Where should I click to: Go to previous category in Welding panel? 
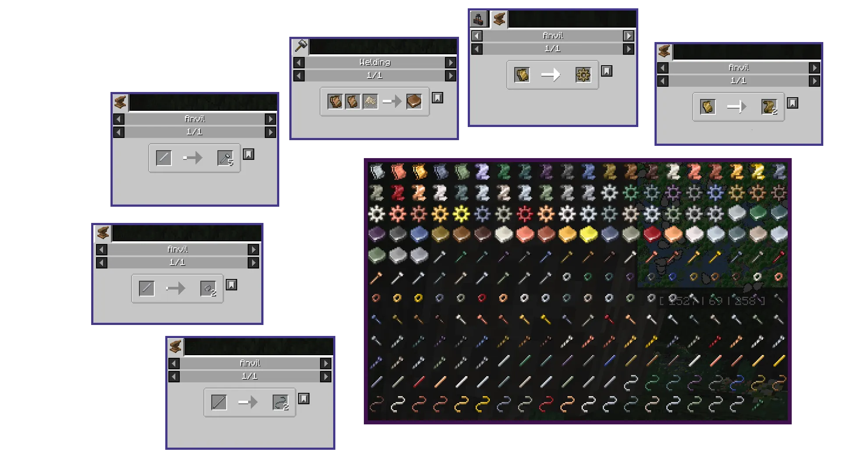point(299,63)
